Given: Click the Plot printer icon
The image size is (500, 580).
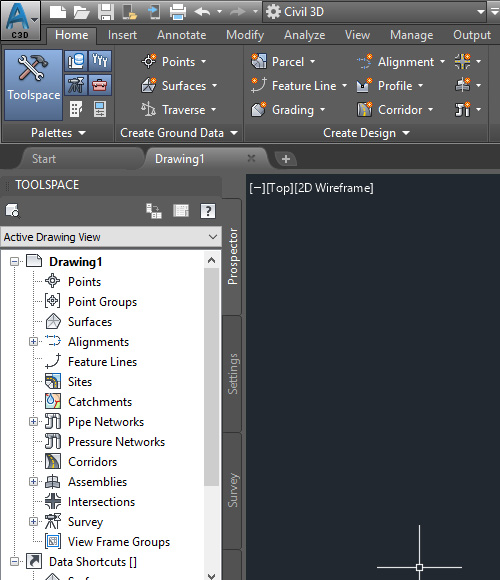Looking at the screenshot, I should 178,12.
